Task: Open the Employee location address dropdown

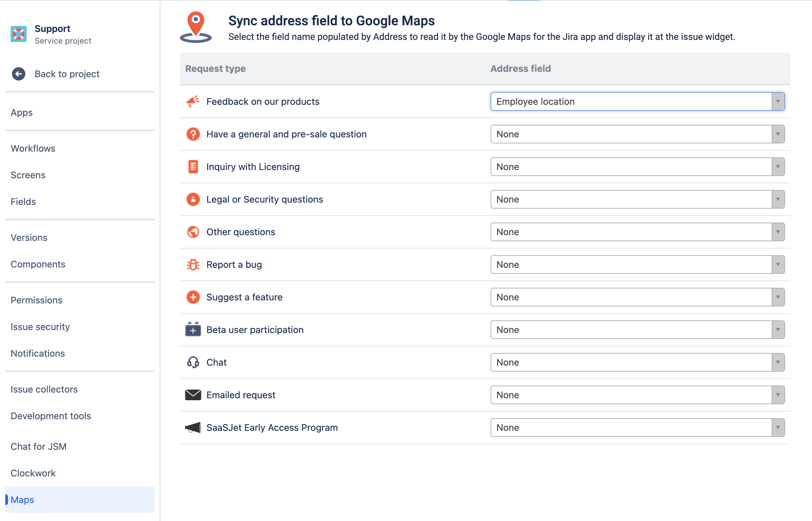Action: [x=637, y=101]
